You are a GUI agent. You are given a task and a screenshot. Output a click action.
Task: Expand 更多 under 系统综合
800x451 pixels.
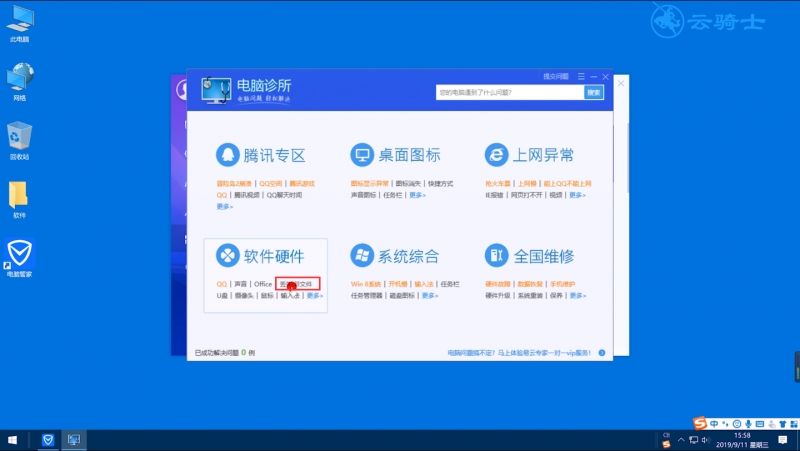click(430, 295)
